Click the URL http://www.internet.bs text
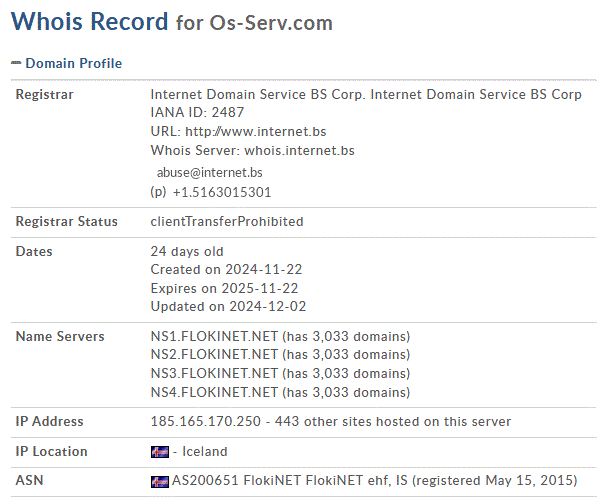The image size is (598, 502). tap(238, 132)
